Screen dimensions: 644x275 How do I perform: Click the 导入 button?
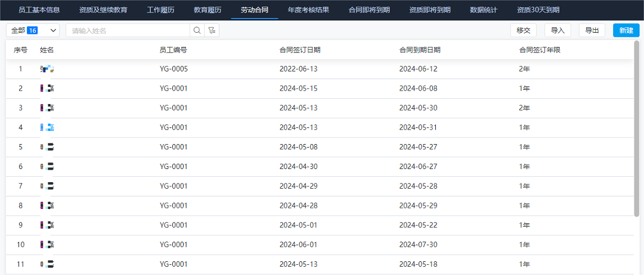point(558,30)
